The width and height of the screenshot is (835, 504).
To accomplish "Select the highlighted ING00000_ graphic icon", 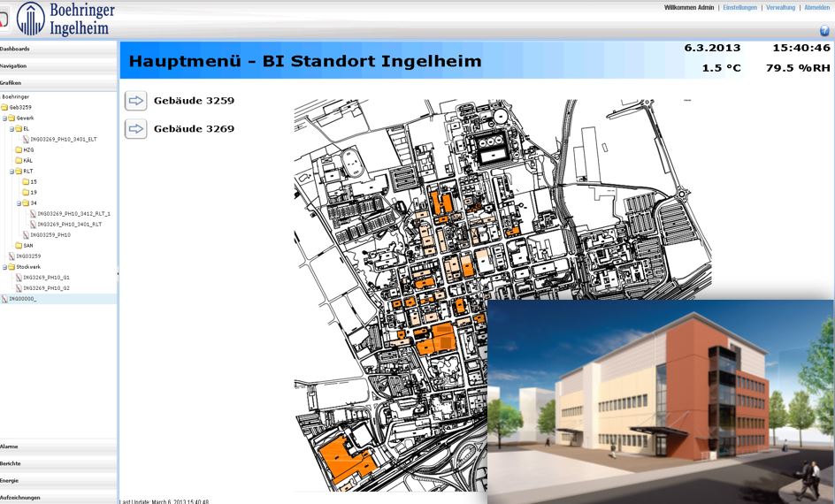I will pyautogui.click(x=4, y=299).
